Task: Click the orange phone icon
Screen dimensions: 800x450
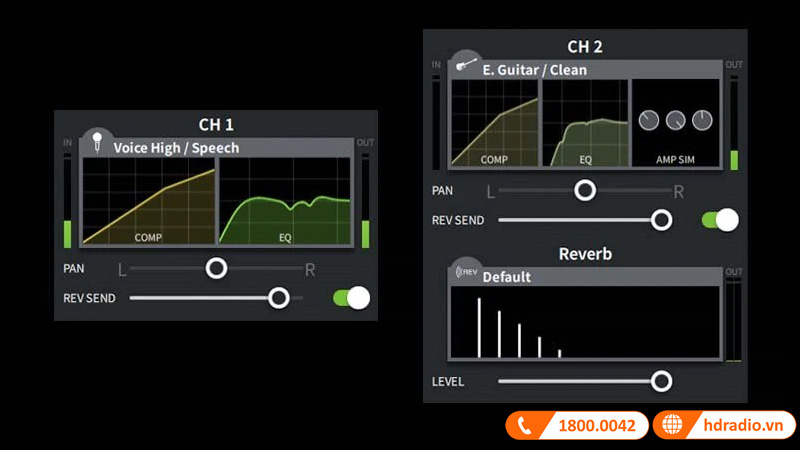Action: 525,425
